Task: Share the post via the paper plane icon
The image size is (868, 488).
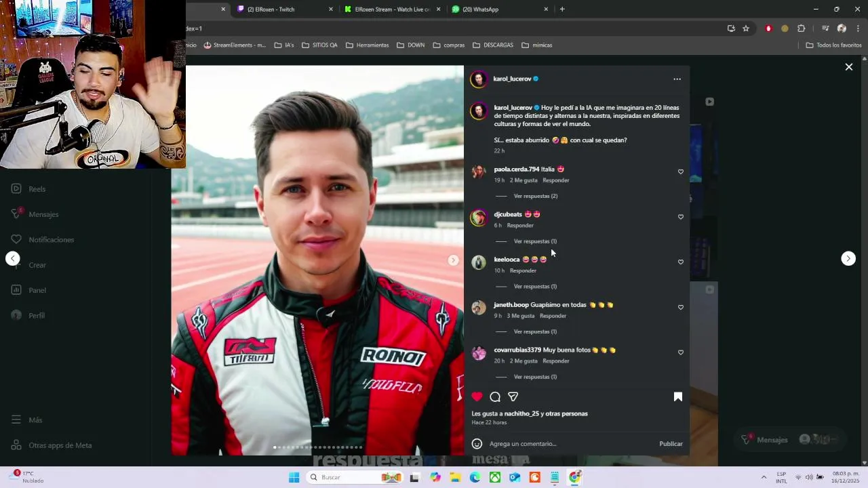Action: pyautogui.click(x=513, y=396)
